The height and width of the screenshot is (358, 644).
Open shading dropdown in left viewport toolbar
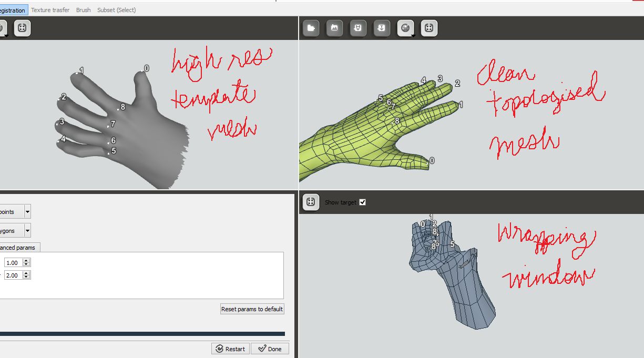tap(3, 29)
